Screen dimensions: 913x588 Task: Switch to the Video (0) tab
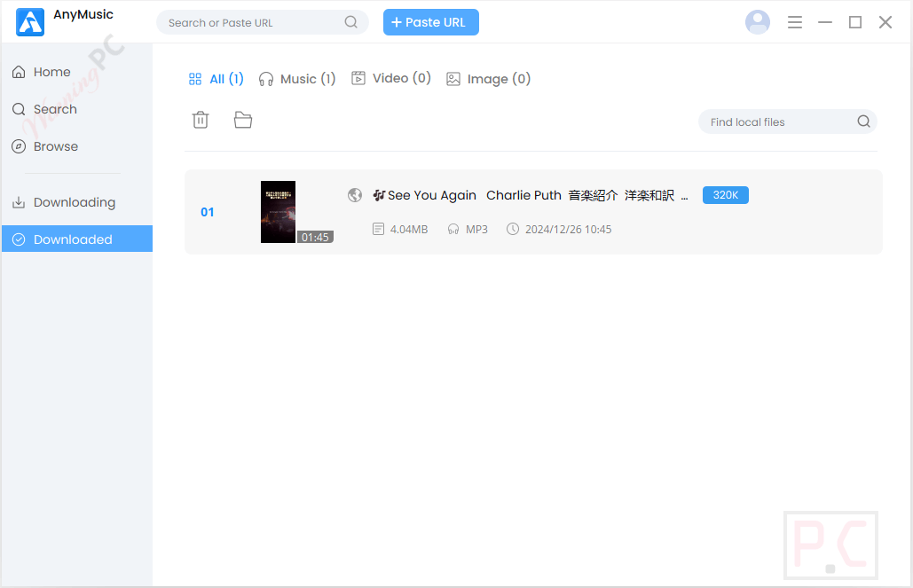pos(390,78)
